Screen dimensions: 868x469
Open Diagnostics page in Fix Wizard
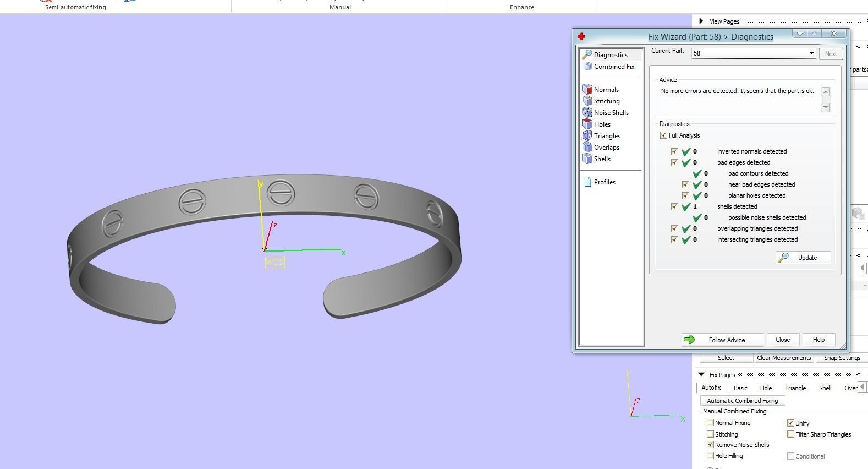[x=611, y=54]
